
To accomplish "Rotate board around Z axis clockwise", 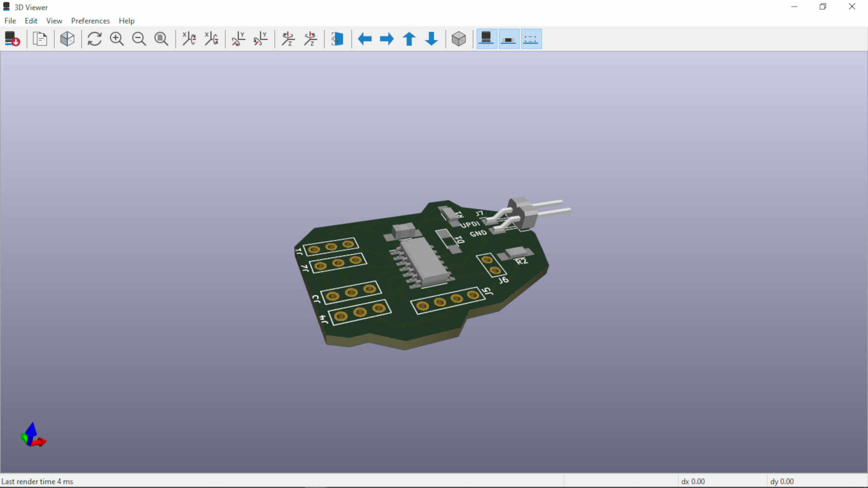I will click(288, 39).
